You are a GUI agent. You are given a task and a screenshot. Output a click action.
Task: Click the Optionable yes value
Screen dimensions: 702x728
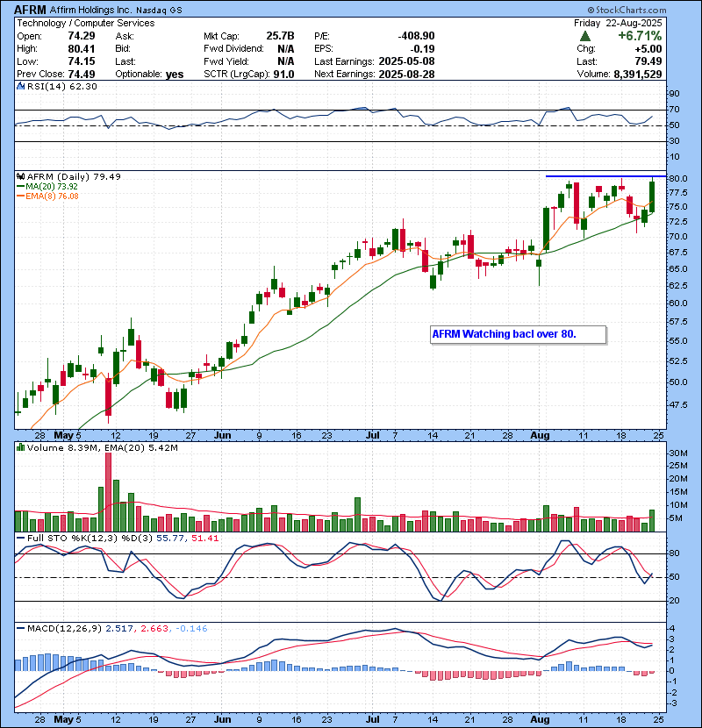click(175, 75)
